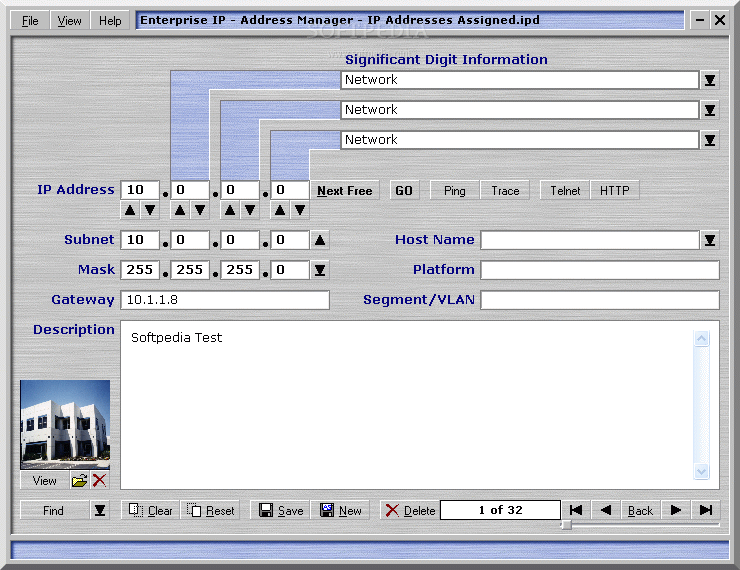Open the File menu
Viewport: 740px width, 570px height.
30,21
